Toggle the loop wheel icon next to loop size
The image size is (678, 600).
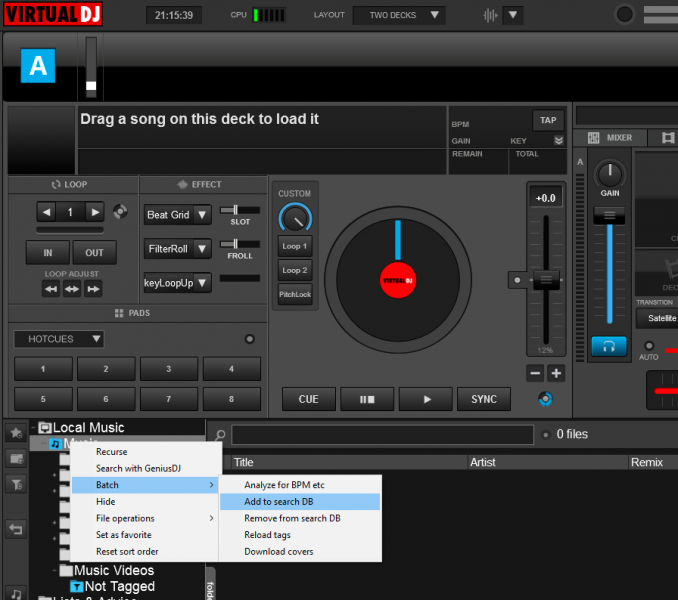click(x=120, y=211)
